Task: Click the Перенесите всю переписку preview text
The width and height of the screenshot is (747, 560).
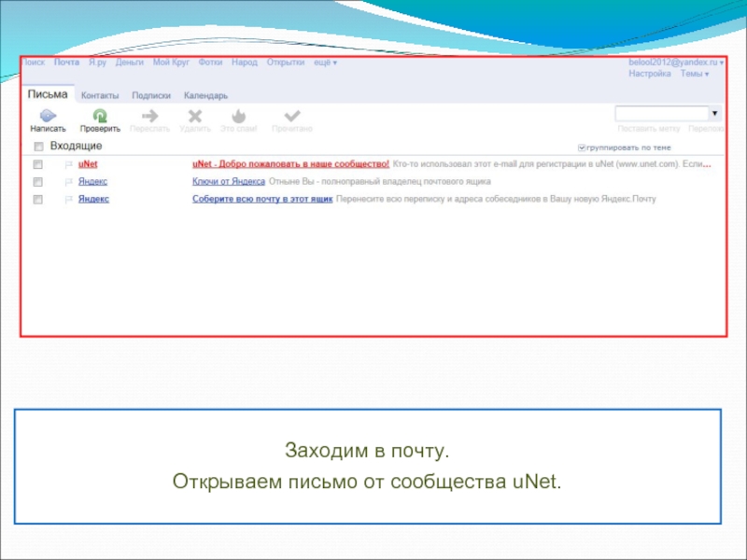Action: pos(496,200)
